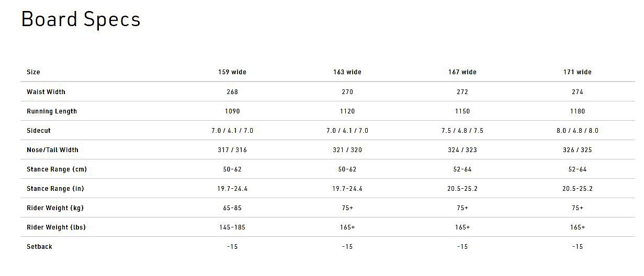Select the Nose/Tail Width row label
644x276 pixels.
(52, 150)
